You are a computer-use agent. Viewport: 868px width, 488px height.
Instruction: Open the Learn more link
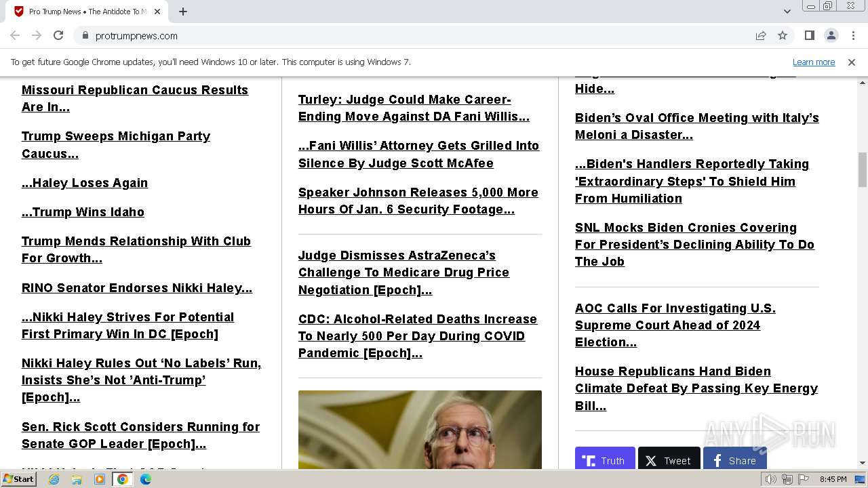pos(814,62)
